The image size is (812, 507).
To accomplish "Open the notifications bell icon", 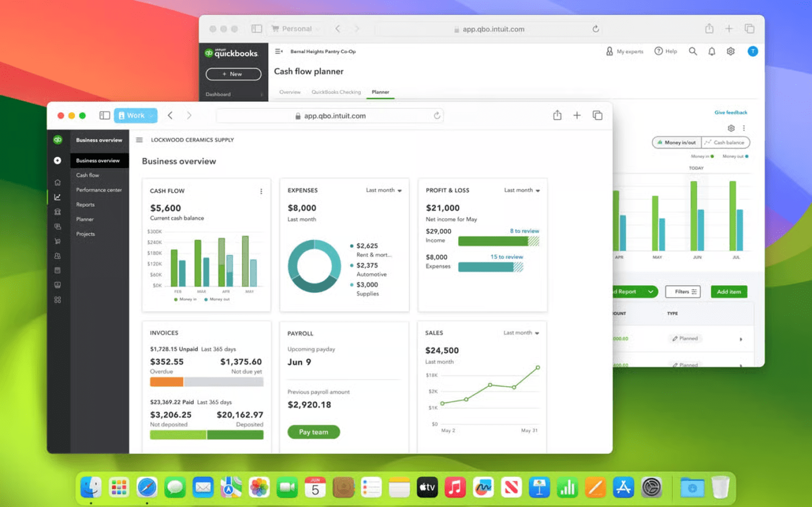I will pos(711,51).
